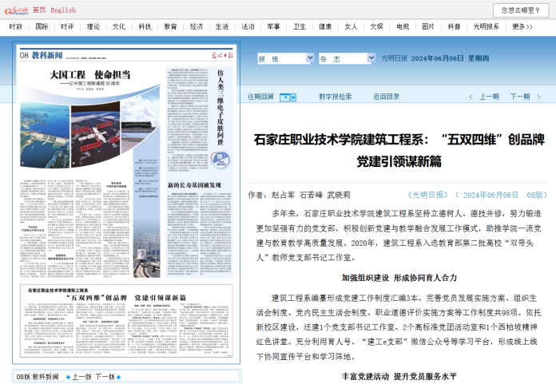This screenshot has height=392, width=556.
Task: Open the 时评 navigation item
Action: (67, 26)
